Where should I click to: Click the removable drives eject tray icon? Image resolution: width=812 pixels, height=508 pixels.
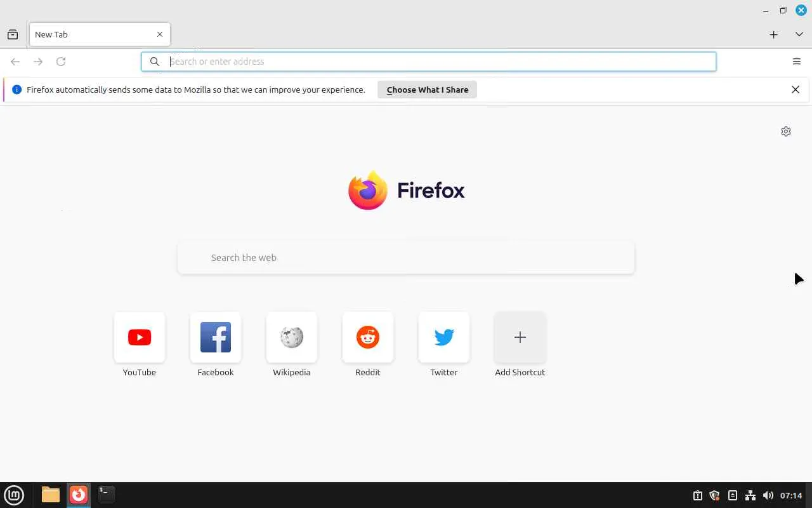tap(732, 495)
